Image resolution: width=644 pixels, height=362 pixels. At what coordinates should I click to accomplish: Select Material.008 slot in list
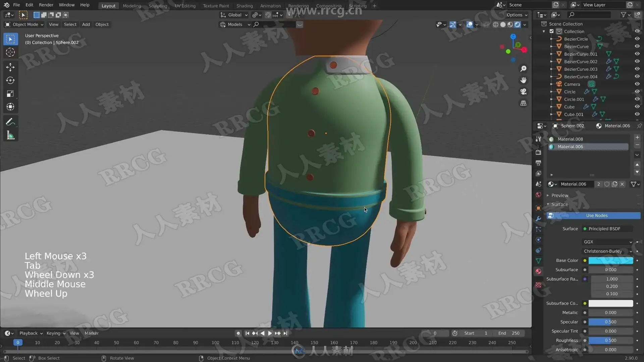pos(570,139)
